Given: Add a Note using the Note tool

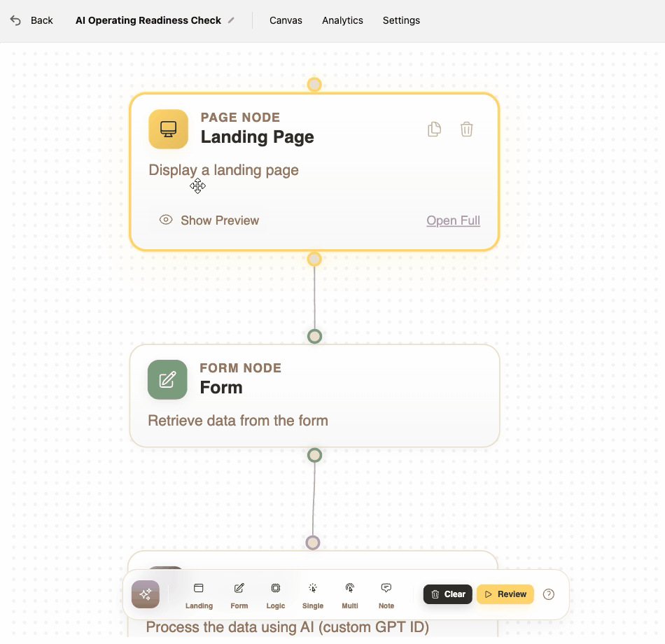Looking at the screenshot, I should [386, 594].
